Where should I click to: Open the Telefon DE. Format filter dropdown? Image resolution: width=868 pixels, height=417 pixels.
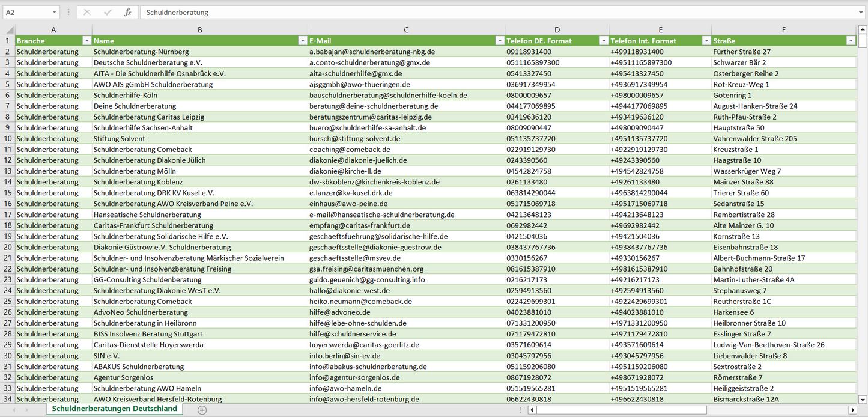click(604, 41)
